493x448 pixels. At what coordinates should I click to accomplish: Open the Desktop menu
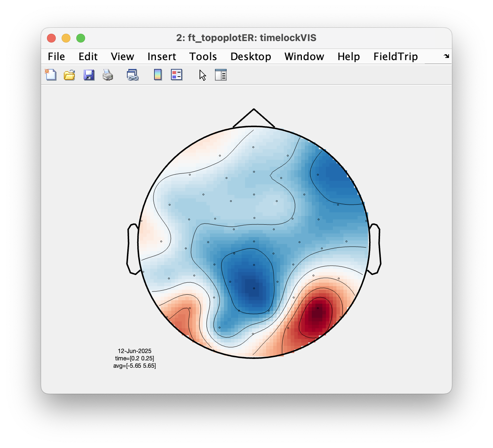pyautogui.click(x=251, y=56)
